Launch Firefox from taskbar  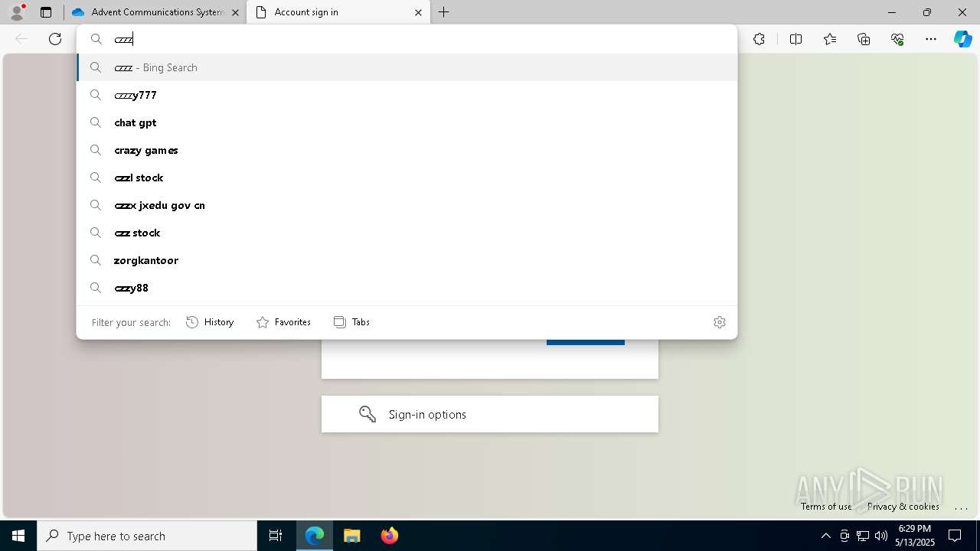click(x=389, y=536)
